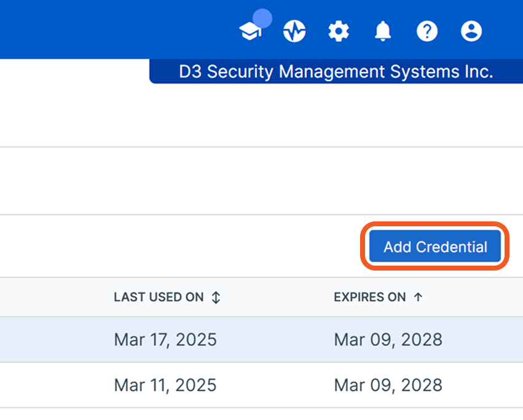Image resolution: width=523 pixels, height=420 pixels.
Task: Click the sort arrows beside Last Used On
Action: click(216, 298)
